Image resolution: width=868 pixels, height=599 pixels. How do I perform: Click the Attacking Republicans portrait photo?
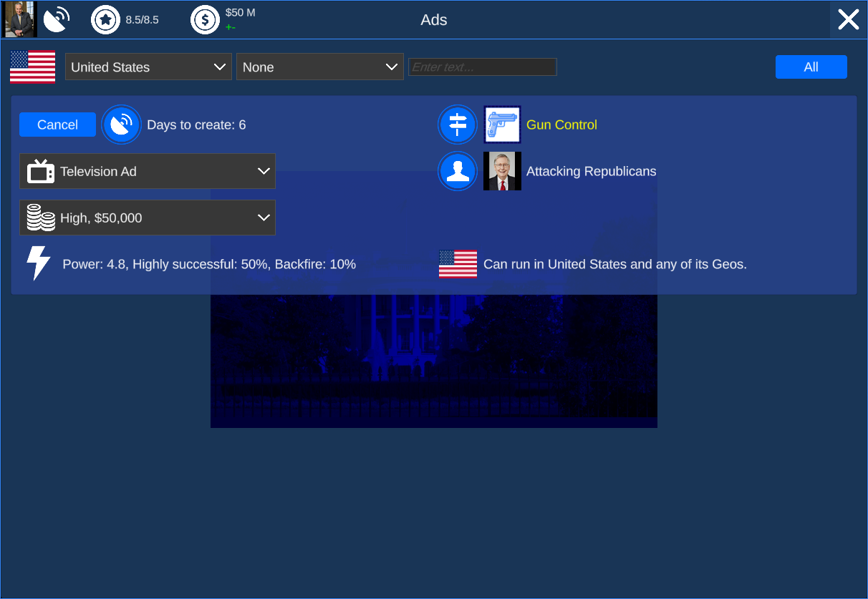click(x=502, y=172)
